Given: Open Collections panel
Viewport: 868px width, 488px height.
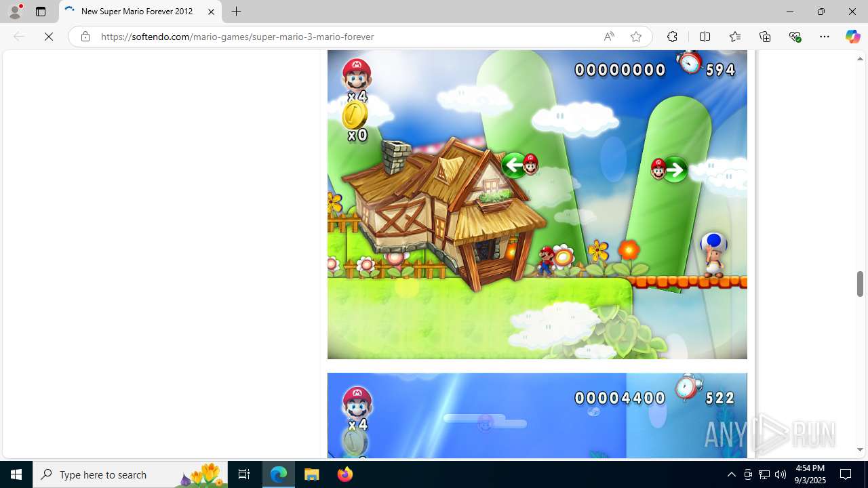Looking at the screenshot, I should 765,37.
